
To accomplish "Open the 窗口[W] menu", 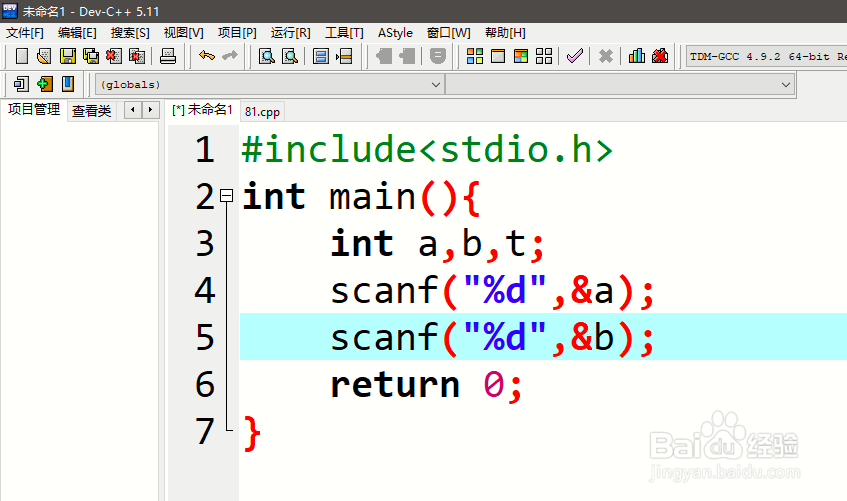I will (x=449, y=33).
